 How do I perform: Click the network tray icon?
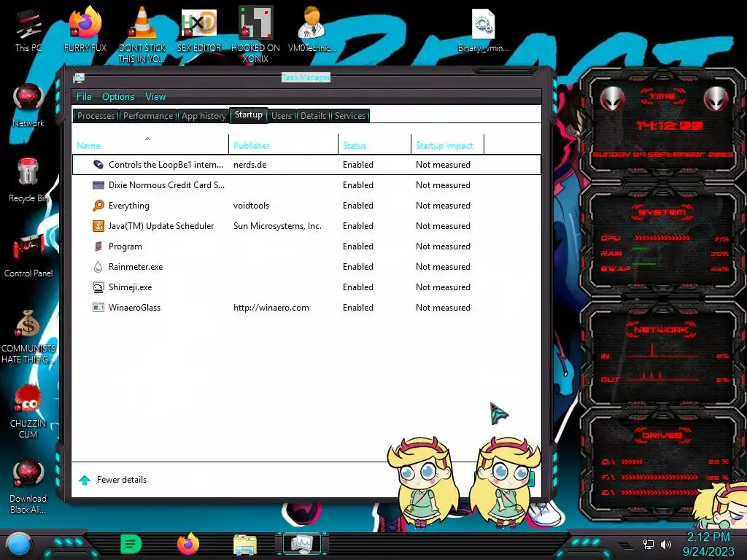pyautogui.click(x=649, y=544)
